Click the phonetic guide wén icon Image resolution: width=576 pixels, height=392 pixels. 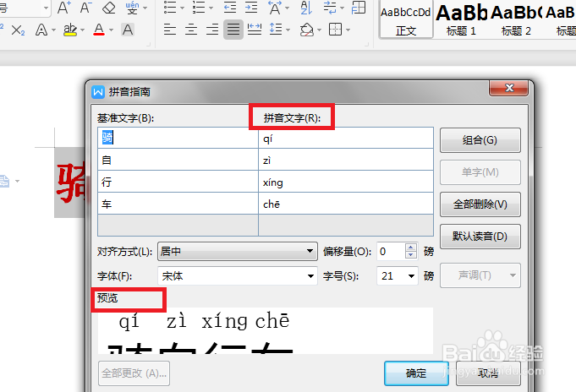coord(132,8)
